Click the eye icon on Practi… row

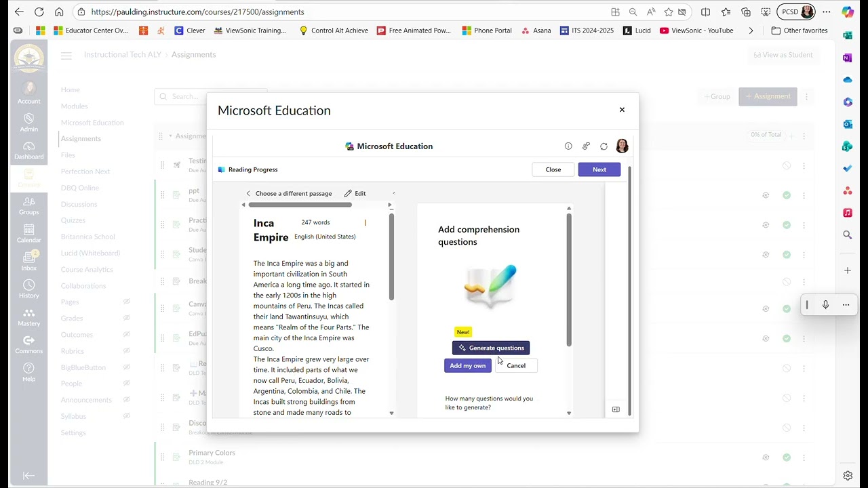click(766, 225)
